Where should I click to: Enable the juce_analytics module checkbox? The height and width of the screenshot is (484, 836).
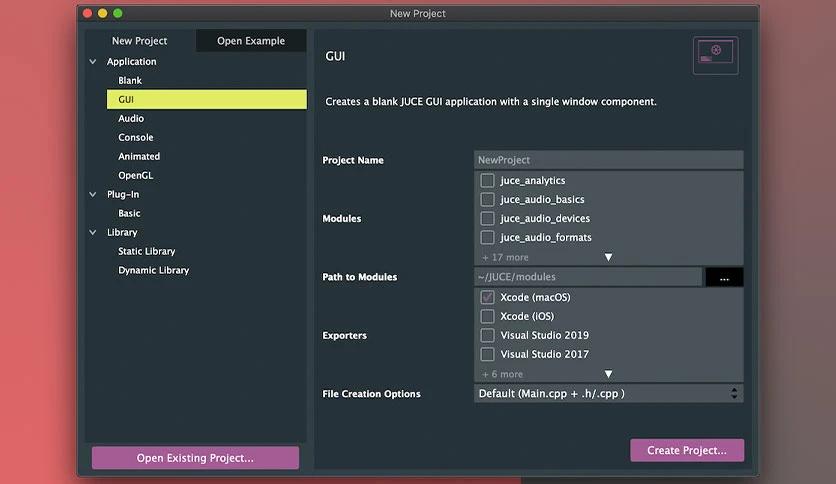pos(487,180)
